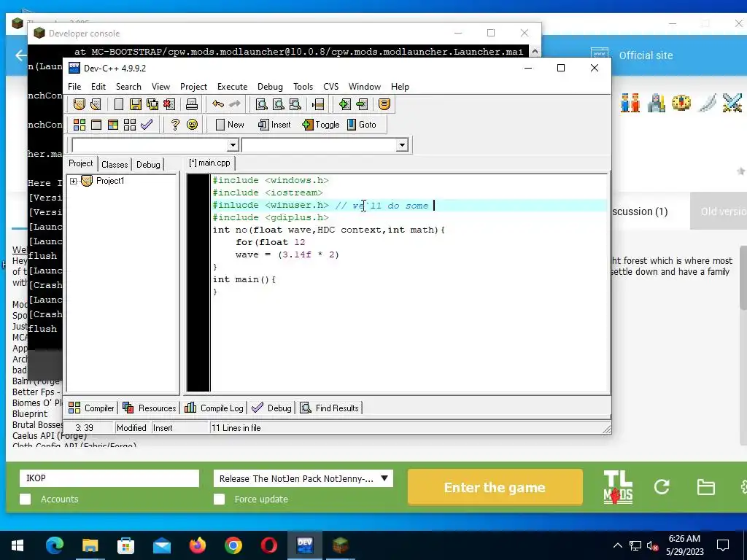Start debugging with the blue checkmark toolbar icon

click(x=147, y=125)
